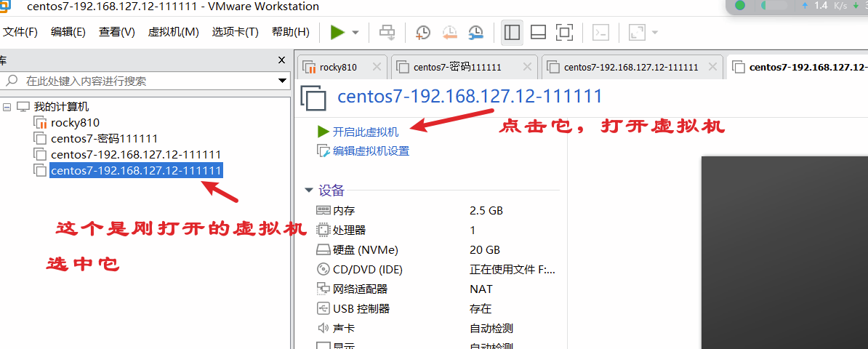
Task: Open the library search filter dropdown arrow
Action: (x=282, y=81)
